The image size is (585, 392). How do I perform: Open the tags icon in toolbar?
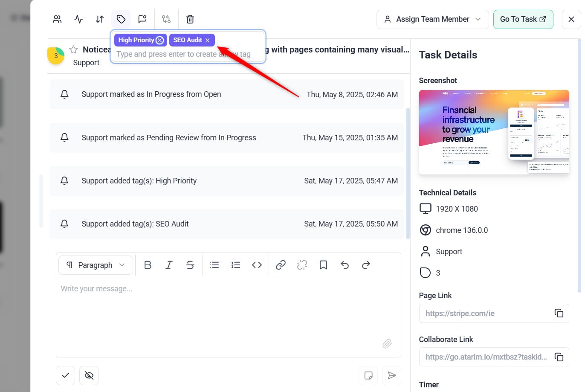(121, 19)
